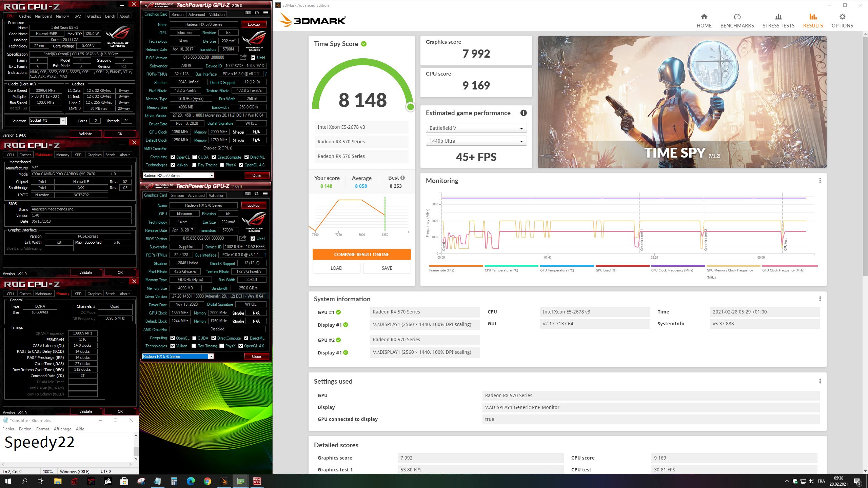Toggle the DirectML checkbox in the ASUS GPU-Z window

246,157
